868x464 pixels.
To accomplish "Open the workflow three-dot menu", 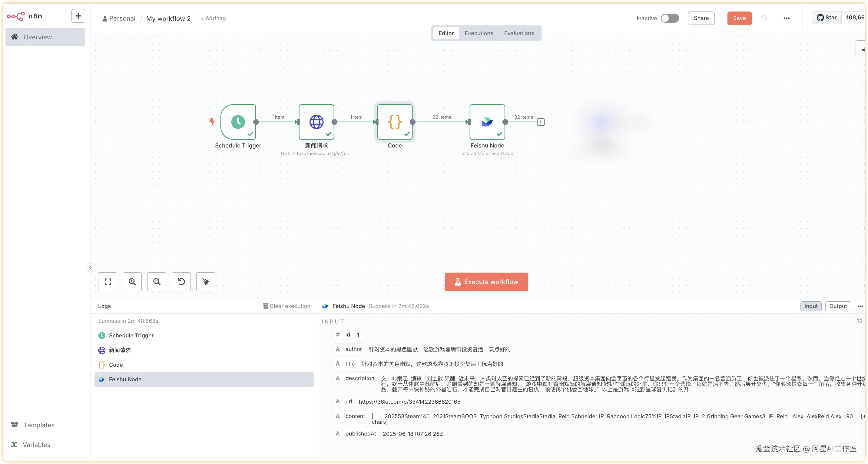I will click(x=787, y=18).
